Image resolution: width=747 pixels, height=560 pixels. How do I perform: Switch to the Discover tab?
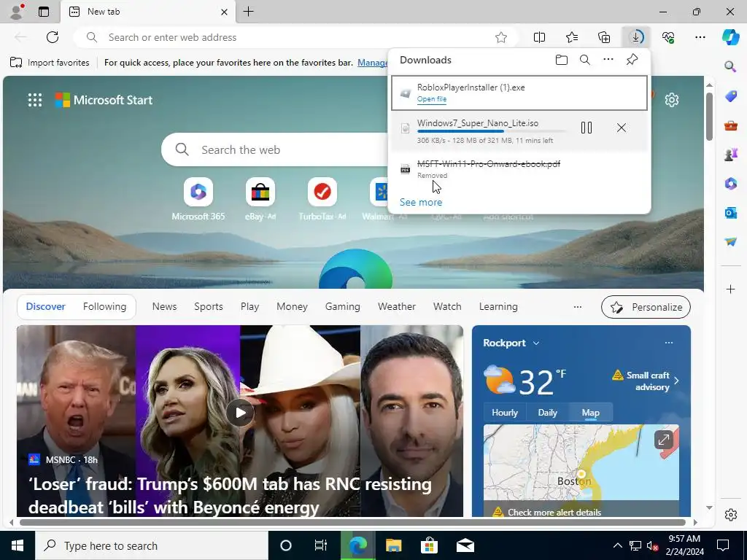tap(45, 307)
